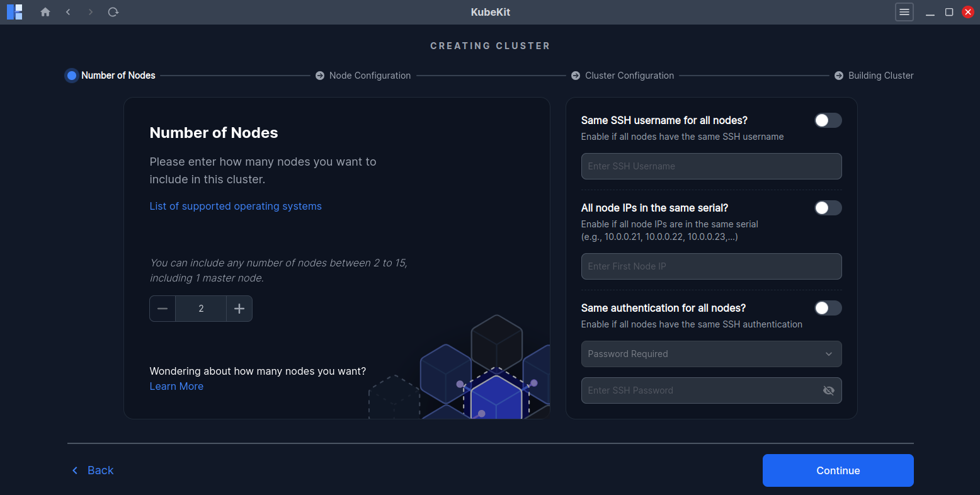Click the minus icon to decrease node count

point(162,309)
